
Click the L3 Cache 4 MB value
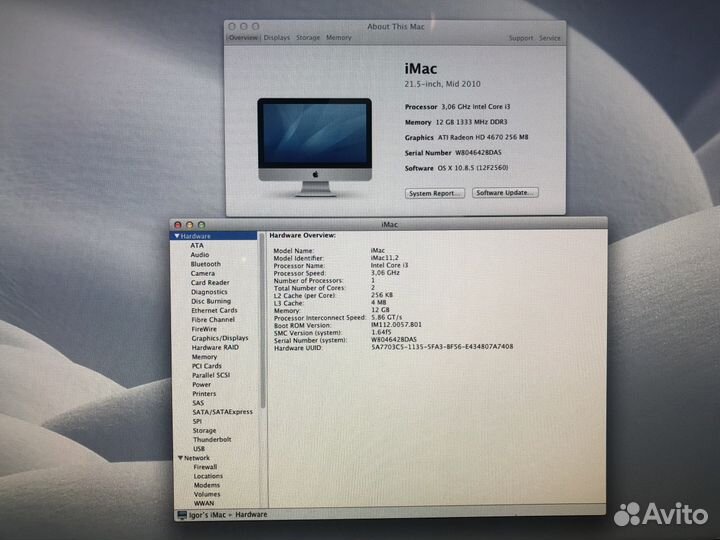[378, 303]
